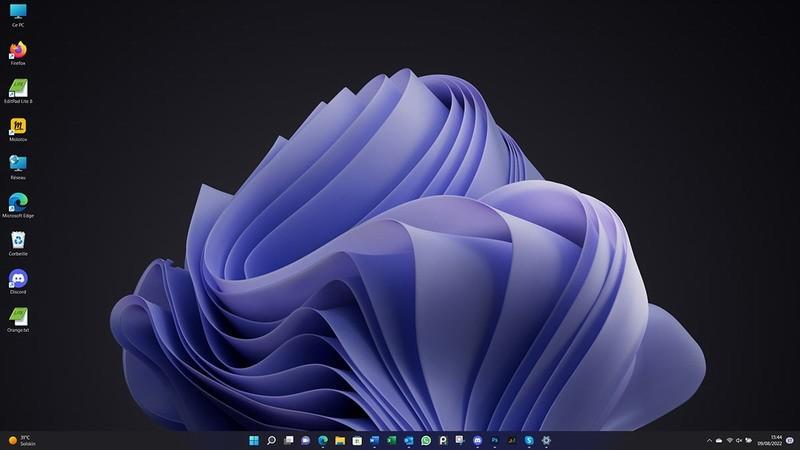Select the EditPad Lite 8 desktop shortcut
Image resolution: width=800 pixels, height=450 pixels.
[x=18, y=91]
